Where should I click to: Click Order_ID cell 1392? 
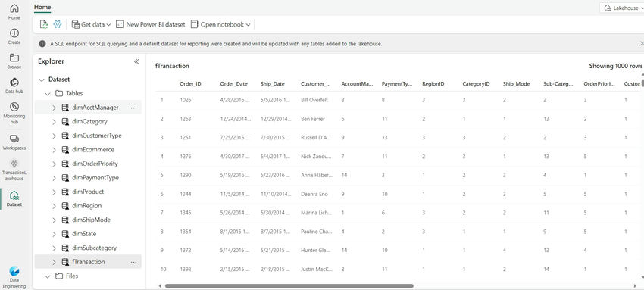pos(185,269)
